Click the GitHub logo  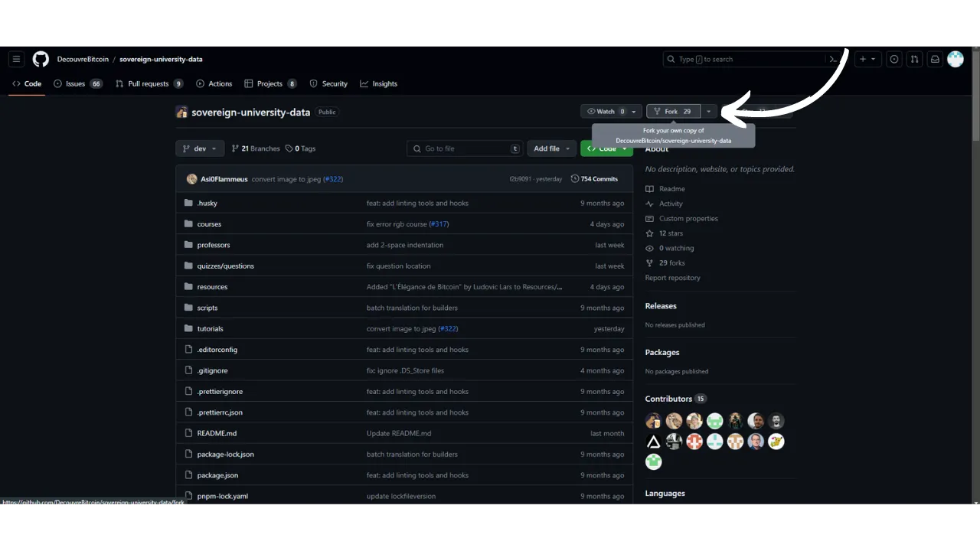(x=41, y=59)
